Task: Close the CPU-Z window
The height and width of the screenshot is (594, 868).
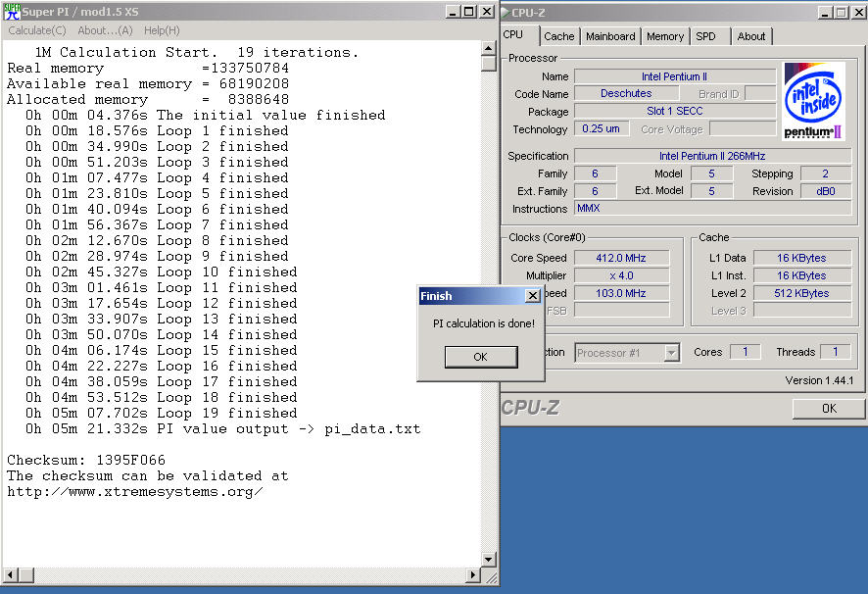Action: [x=858, y=12]
